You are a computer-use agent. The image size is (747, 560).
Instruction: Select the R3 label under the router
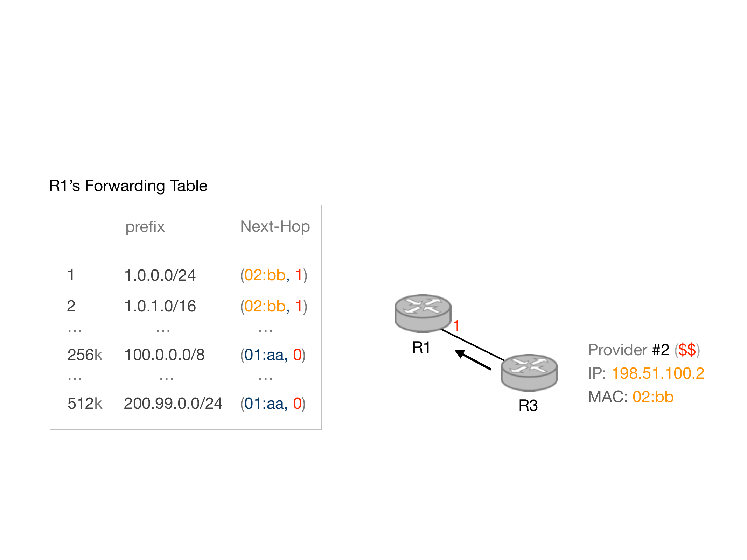[528, 406]
